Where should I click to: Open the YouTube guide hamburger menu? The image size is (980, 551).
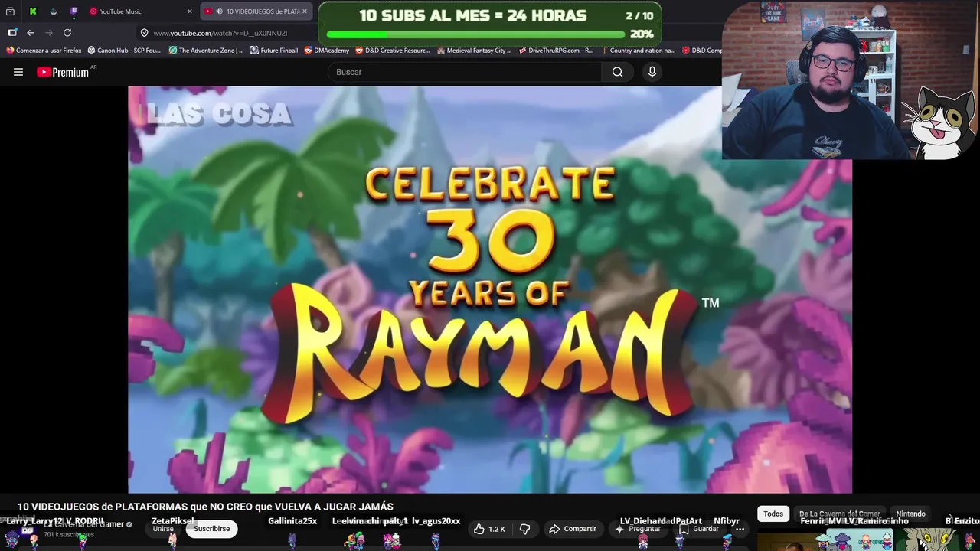[18, 72]
